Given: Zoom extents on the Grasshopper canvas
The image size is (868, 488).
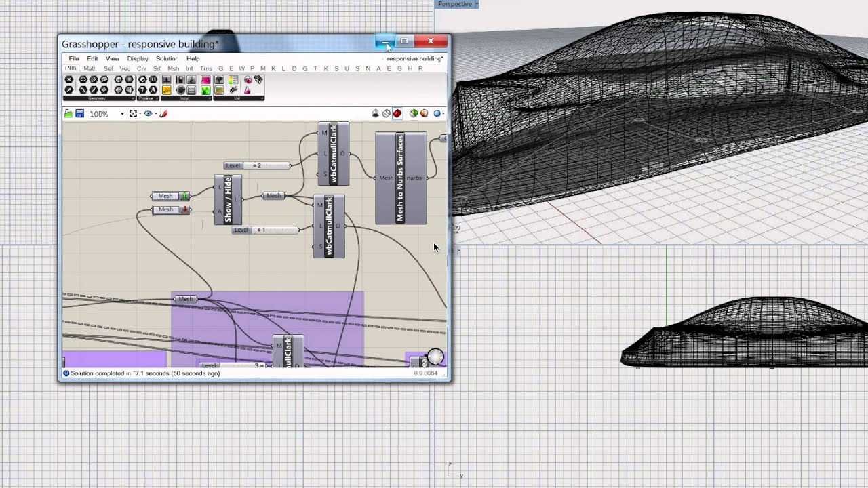Looking at the screenshot, I should pos(133,113).
